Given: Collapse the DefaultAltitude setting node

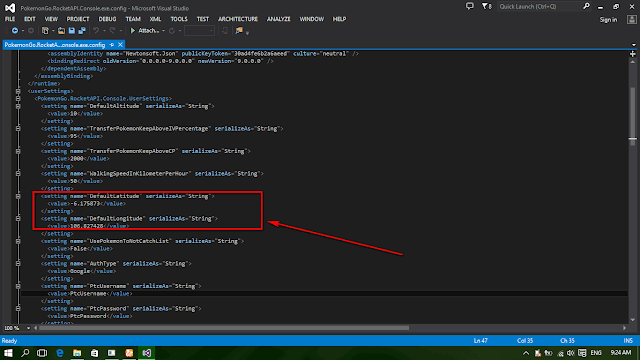Looking at the screenshot, I should (x=18, y=106).
